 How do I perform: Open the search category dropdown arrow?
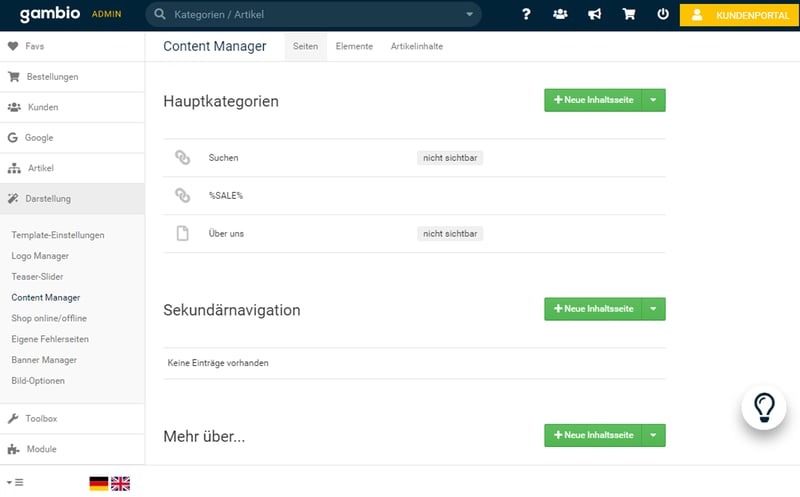470,15
